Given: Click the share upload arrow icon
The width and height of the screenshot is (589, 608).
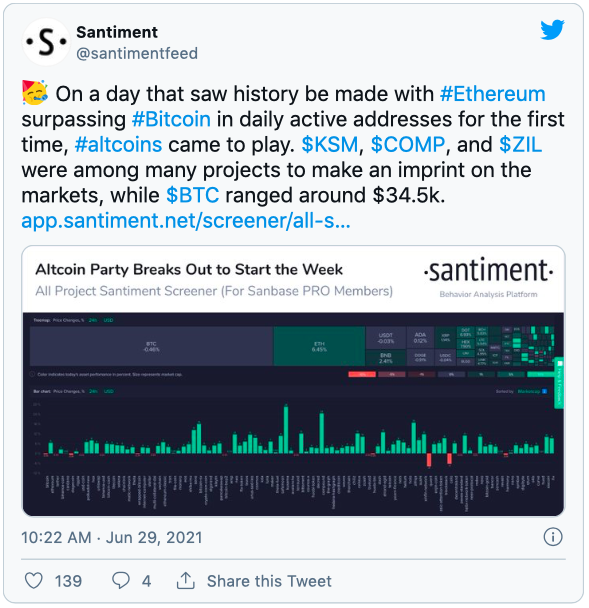Looking at the screenshot, I should [x=186, y=580].
